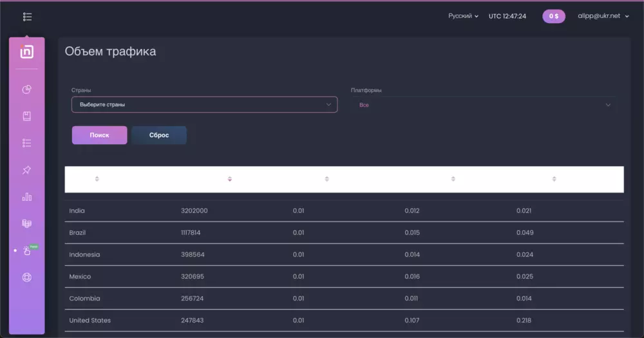Click the India value 0.012
Viewport: 644px width, 338px height.
coord(412,211)
